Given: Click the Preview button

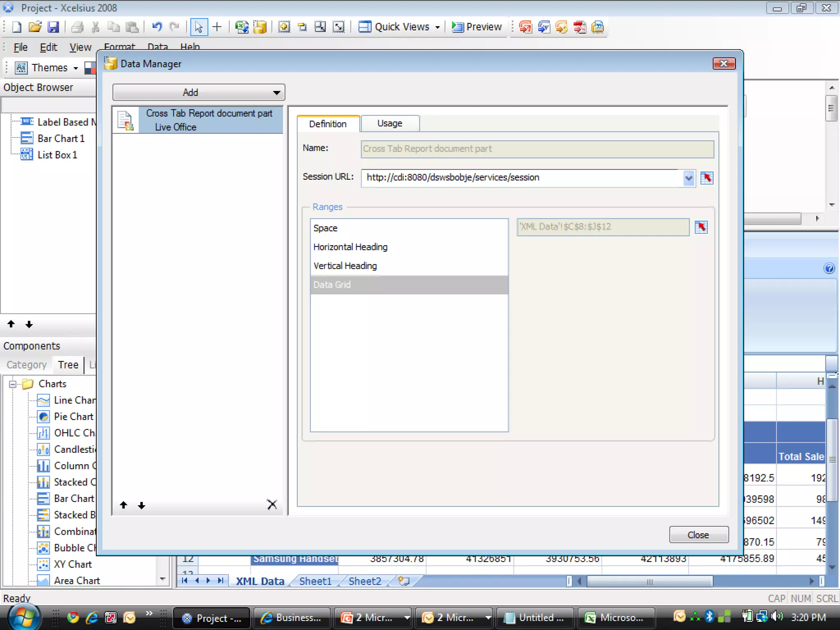Looking at the screenshot, I should pos(477,27).
